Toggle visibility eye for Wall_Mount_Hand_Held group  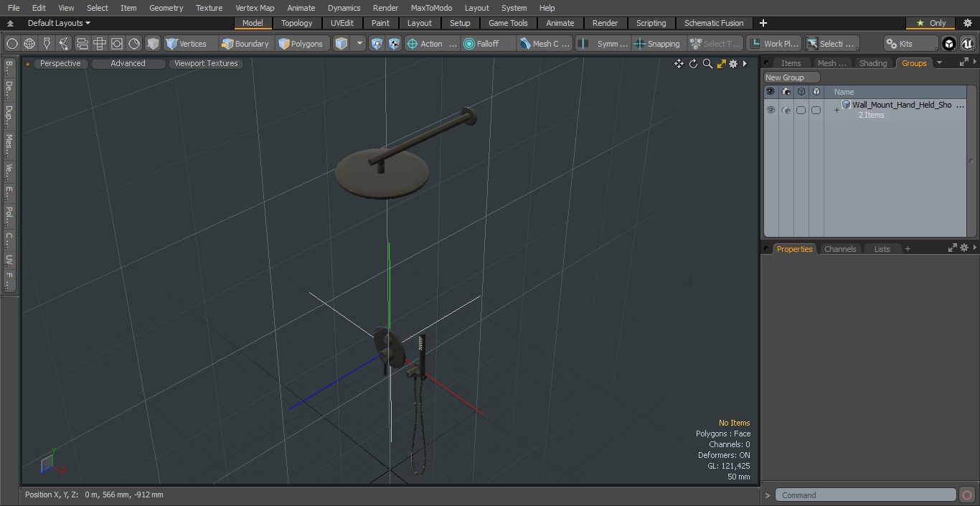[771, 110]
